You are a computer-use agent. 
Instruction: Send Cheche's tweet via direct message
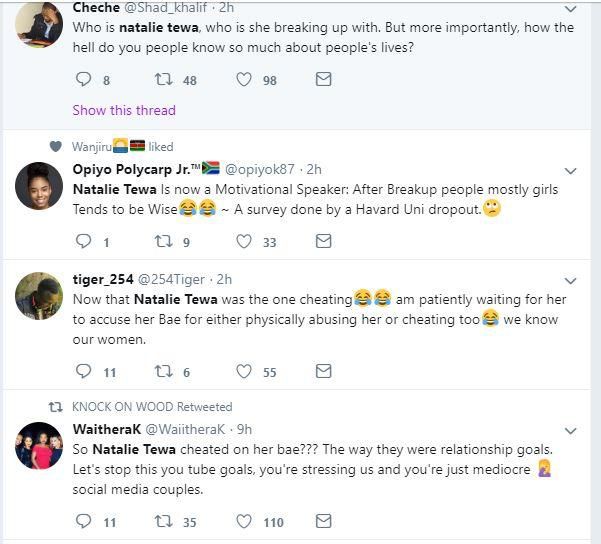(323, 80)
